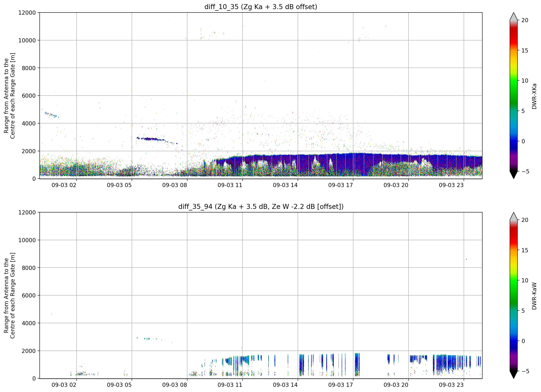
Task: Click tick "09-03 20" under diff_35_94 plot
Action: tap(396, 385)
